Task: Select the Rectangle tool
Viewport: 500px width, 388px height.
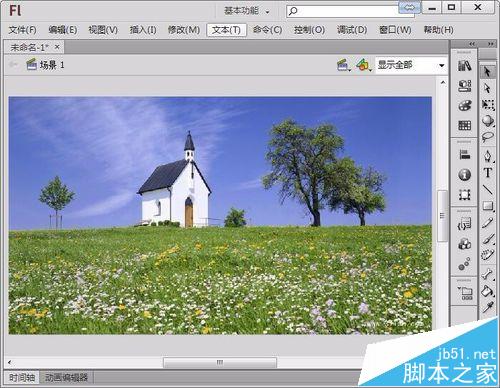Action: click(x=488, y=206)
